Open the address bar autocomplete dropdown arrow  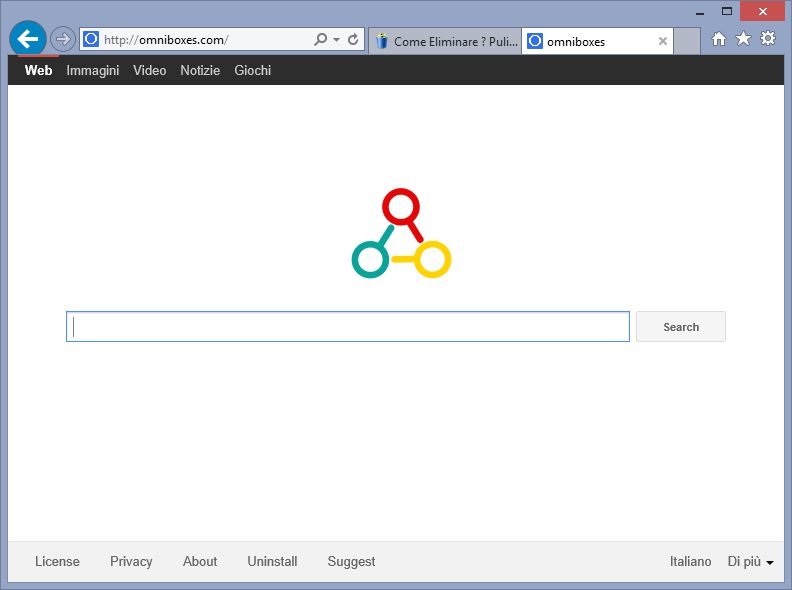(336, 39)
